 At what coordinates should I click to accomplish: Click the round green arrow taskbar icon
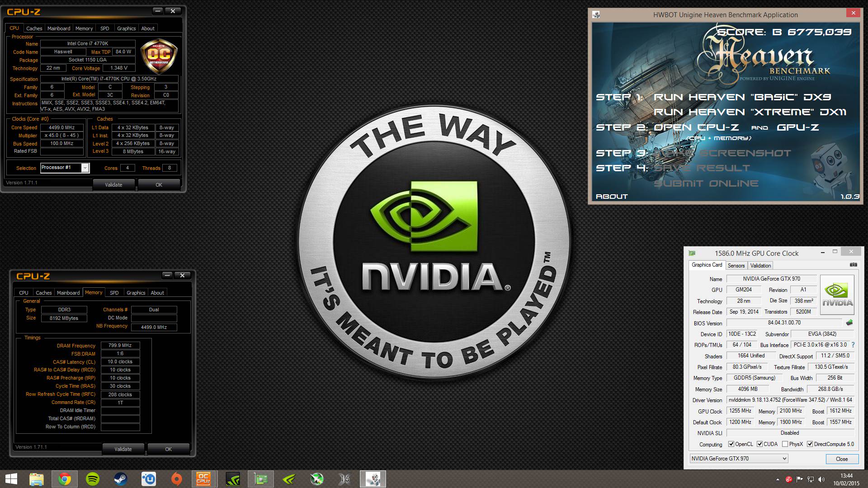(317, 479)
